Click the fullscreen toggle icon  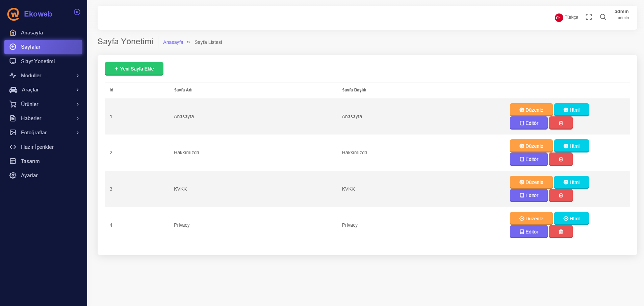pyautogui.click(x=589, y=17)
